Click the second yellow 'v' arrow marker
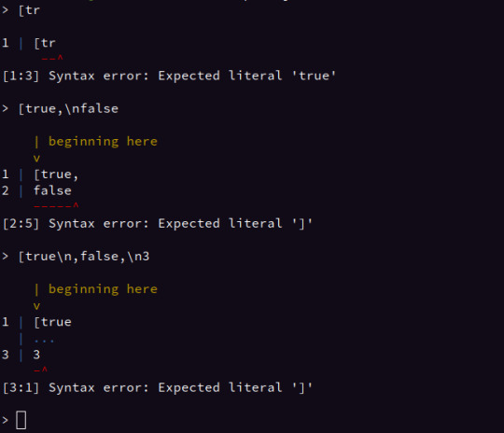Viewport: 504px width, 433px height. pyautogui.click(x=36, y=306)
